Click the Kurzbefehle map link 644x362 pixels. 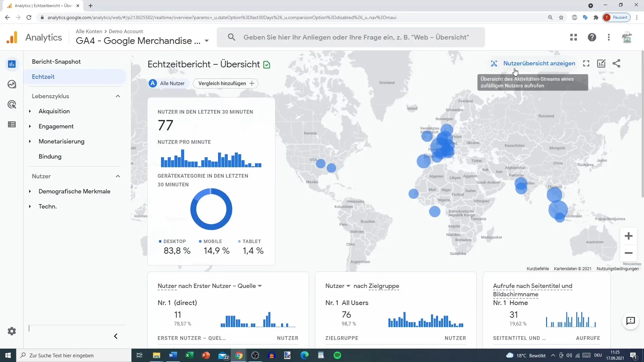coord(538,269)
